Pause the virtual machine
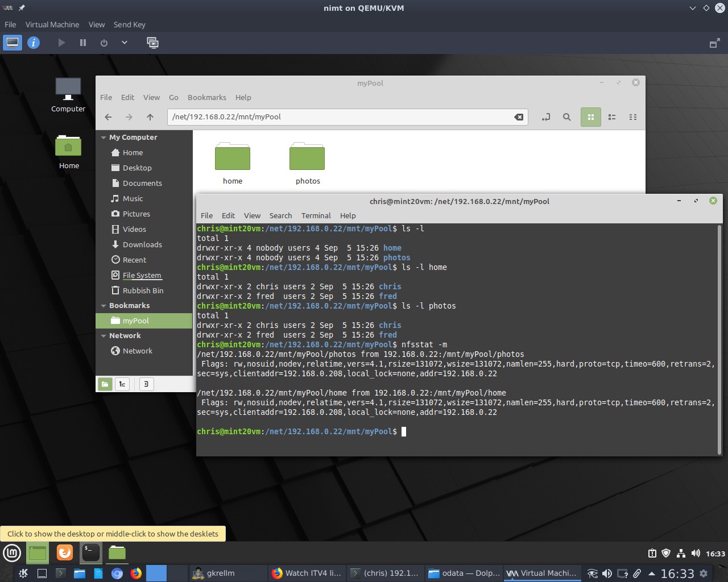 coord(83,43)
